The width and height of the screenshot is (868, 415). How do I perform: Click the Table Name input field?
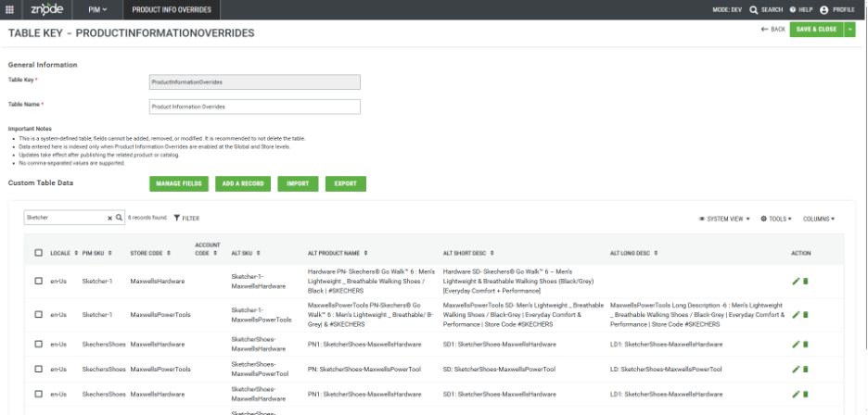(x=255, y=107)
